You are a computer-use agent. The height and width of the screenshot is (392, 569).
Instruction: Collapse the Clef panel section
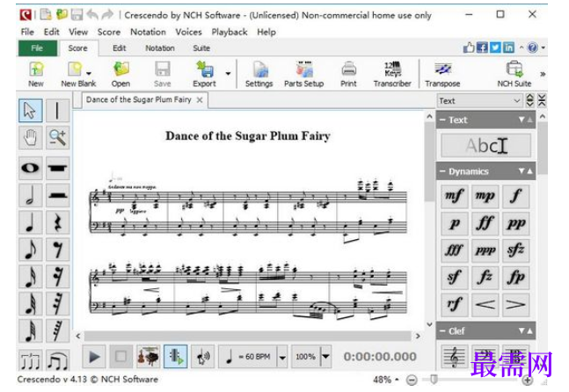442,331
